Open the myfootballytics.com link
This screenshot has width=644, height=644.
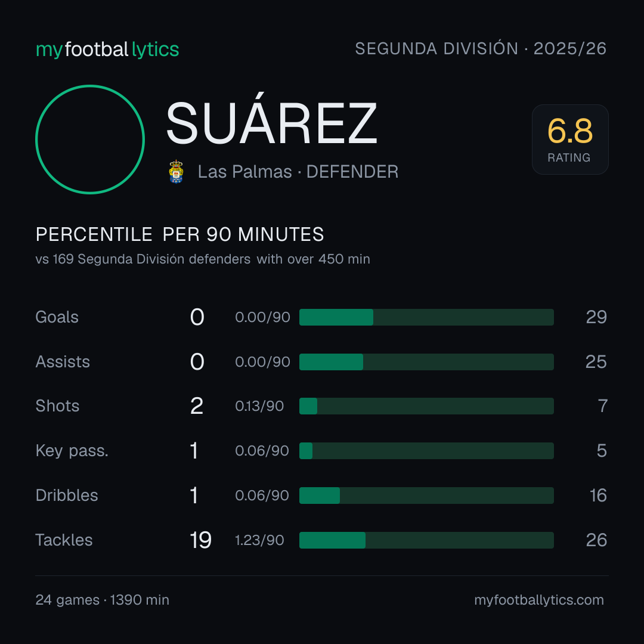pos(539,600)
